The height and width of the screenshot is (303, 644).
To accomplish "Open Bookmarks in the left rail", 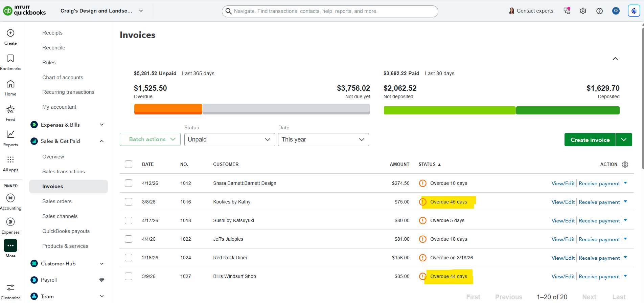I will (x=10, y=58).
